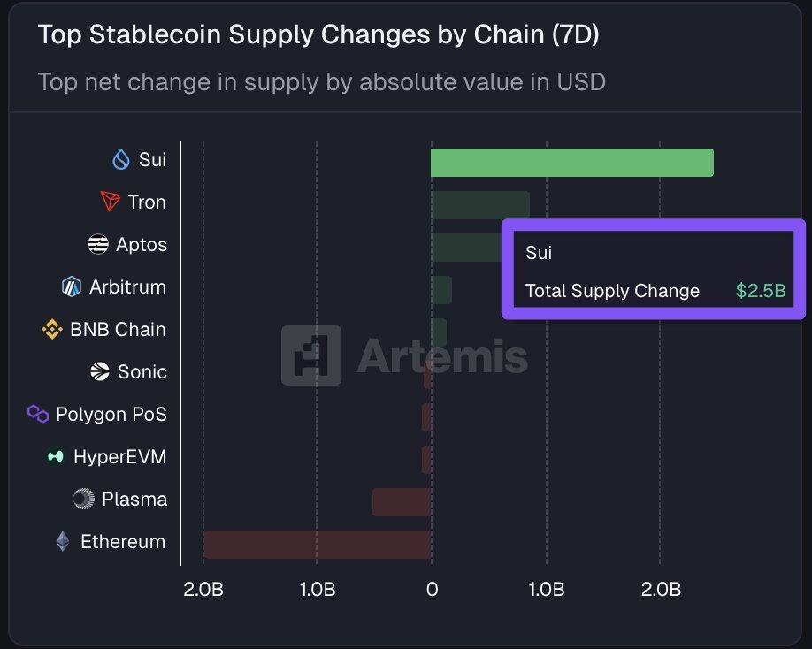Click the $2.5B tooltip value
This screenshot has width=812, height=649.
coord(761,291)
